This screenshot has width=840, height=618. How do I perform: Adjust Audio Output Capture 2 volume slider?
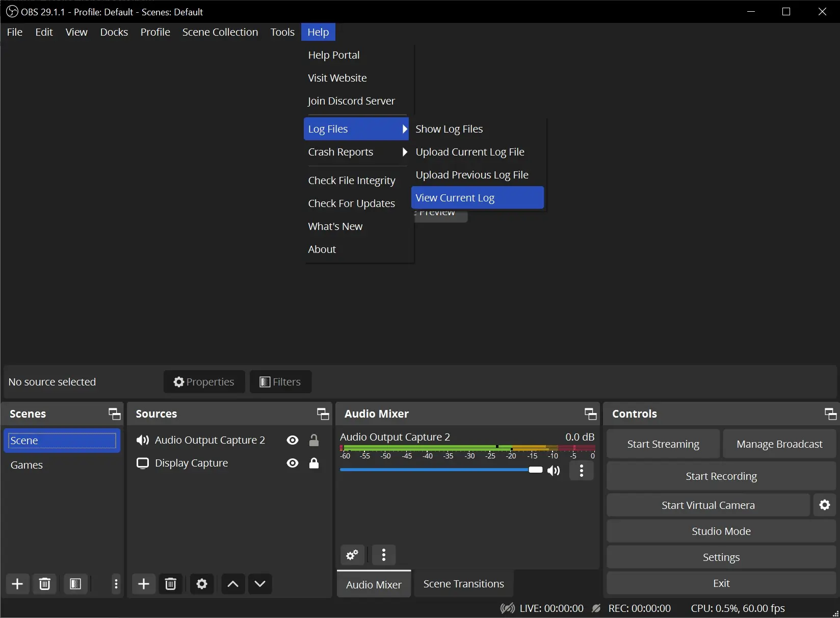(535, 470)
